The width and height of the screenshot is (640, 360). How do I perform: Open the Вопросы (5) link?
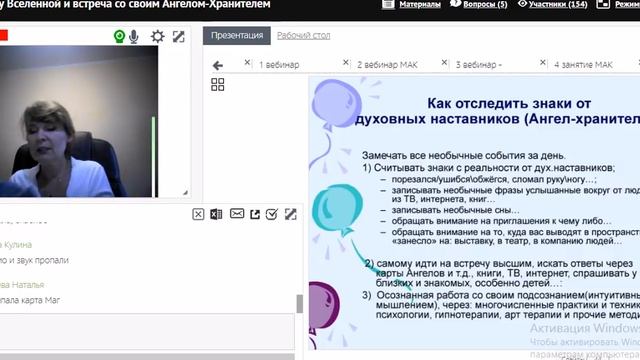click(x=485, y=4)
